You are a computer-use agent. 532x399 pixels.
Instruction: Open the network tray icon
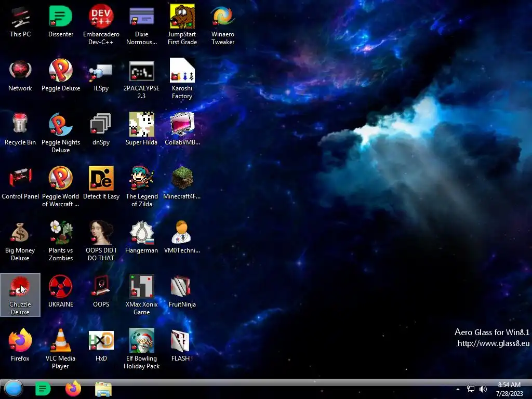470,389
